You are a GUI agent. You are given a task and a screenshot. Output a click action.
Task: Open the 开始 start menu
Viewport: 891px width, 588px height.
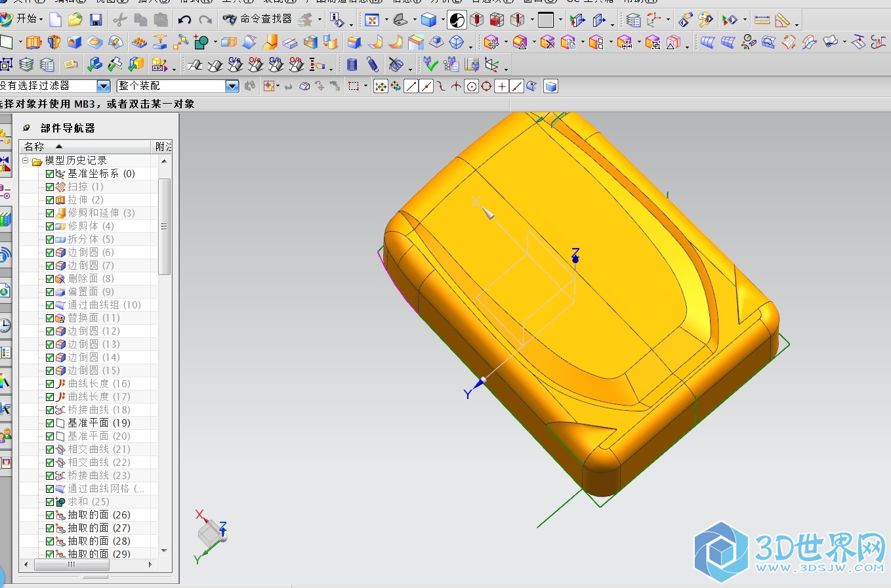[22, 20]
